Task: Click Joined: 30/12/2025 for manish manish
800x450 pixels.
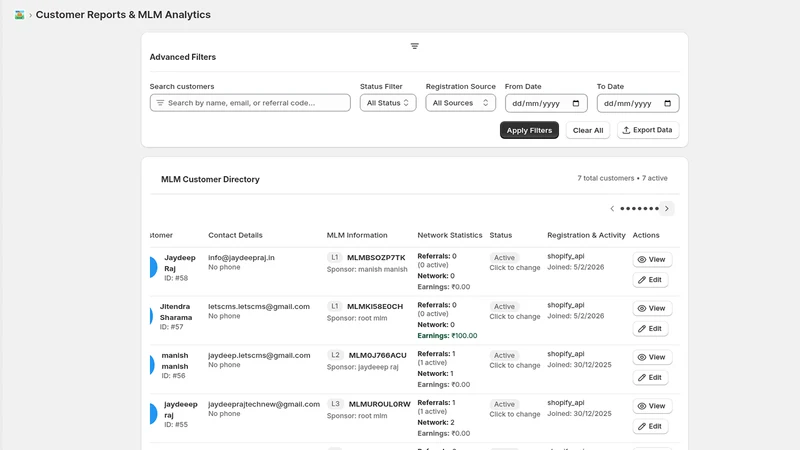Action: 579,365
